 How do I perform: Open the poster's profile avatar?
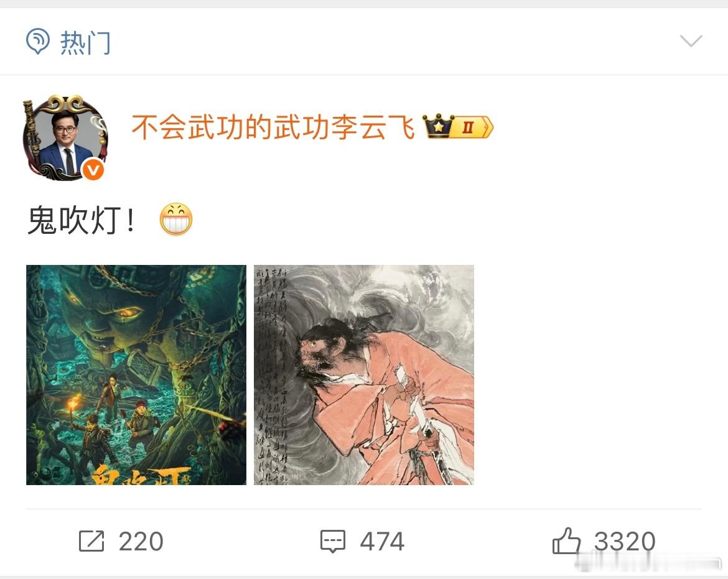(65, 138)
